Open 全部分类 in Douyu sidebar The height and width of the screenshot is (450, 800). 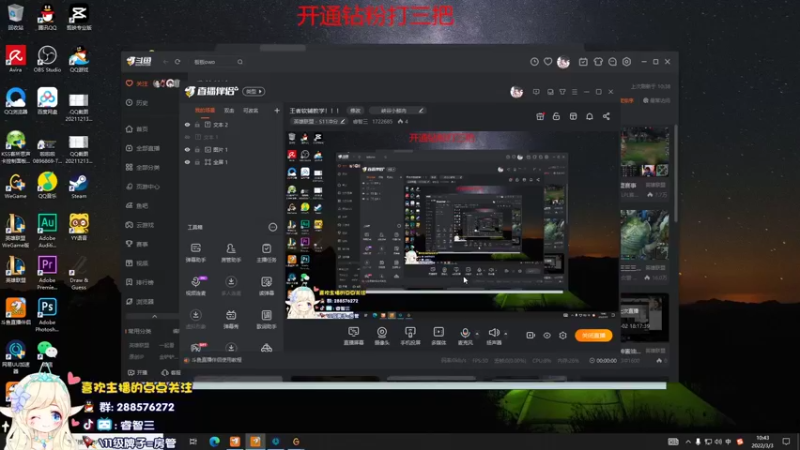click(x=143, y=167)
